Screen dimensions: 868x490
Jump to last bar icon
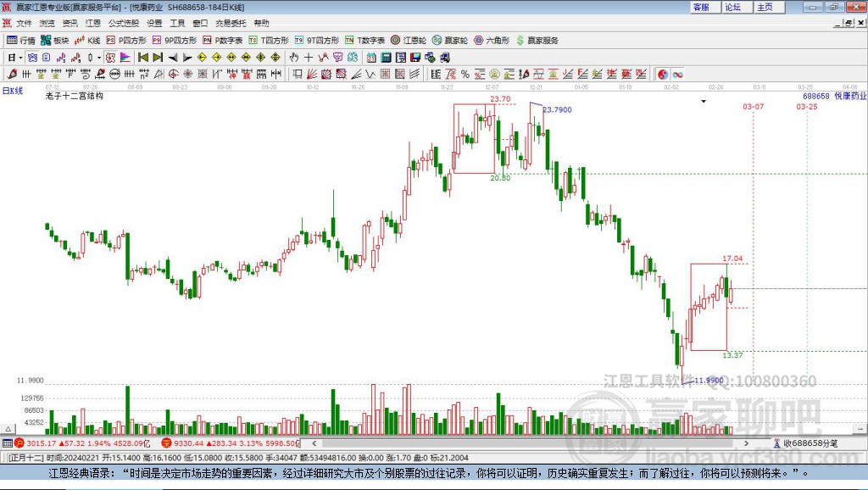(x=158, y=58)
